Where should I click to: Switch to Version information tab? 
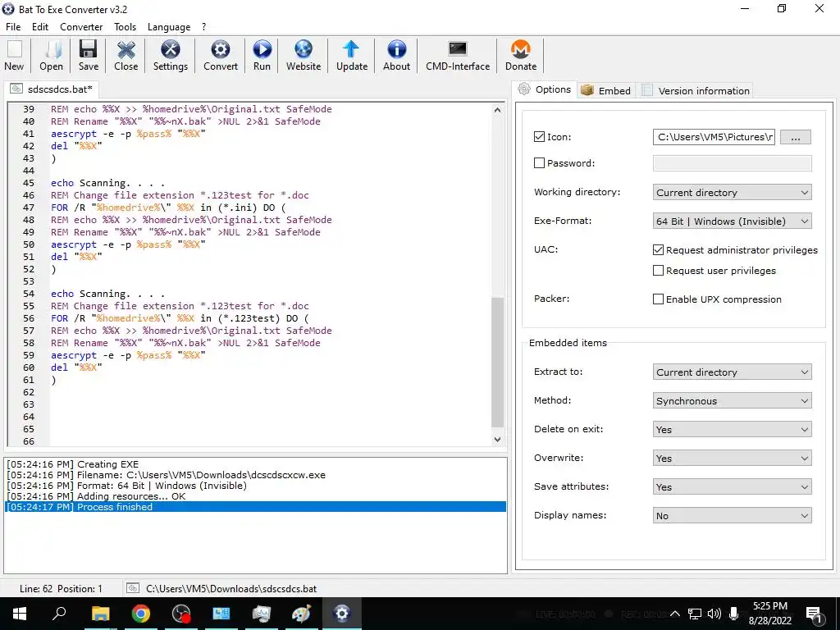click(x=696, y=90)
